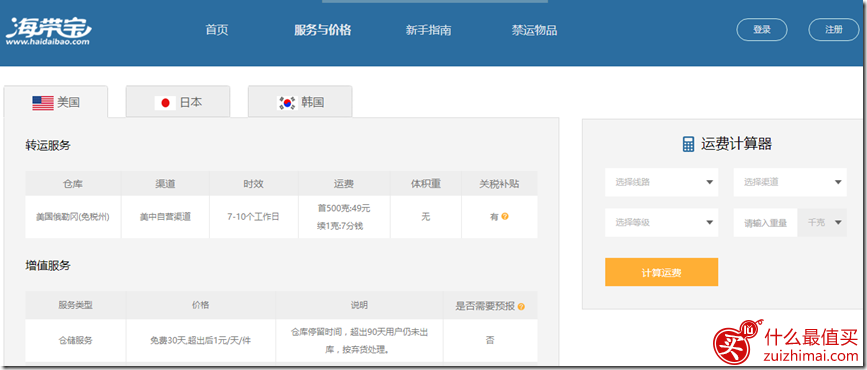Open the 新手指南 menu item

(429, 30)
